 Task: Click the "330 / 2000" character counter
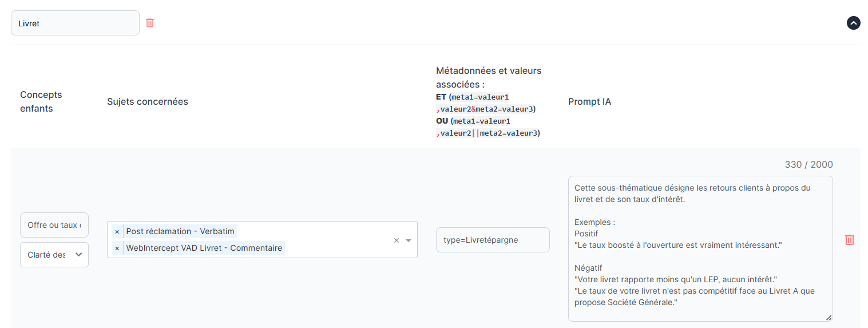[x=808, y=164]
